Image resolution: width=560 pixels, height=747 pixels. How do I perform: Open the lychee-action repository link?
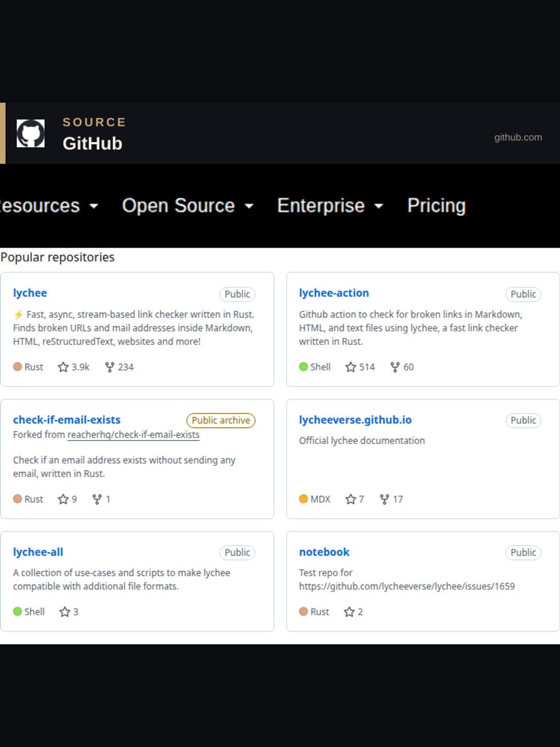click(x=334, y=293)
